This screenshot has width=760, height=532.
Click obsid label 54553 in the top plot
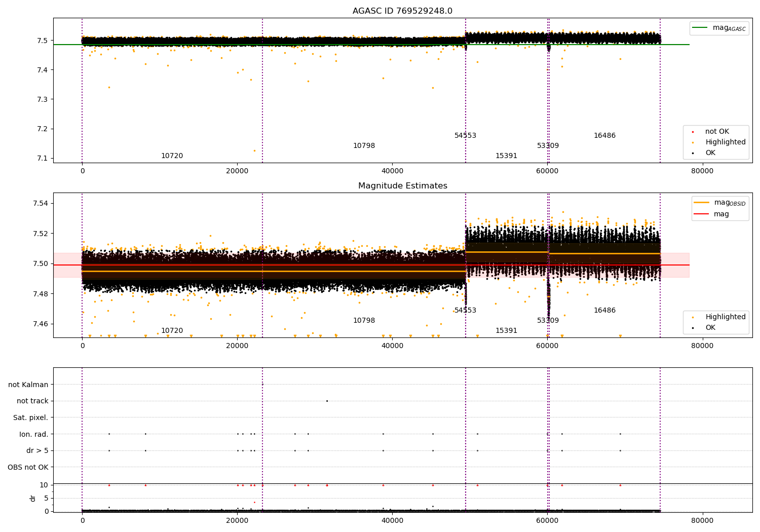click(465, 136)
